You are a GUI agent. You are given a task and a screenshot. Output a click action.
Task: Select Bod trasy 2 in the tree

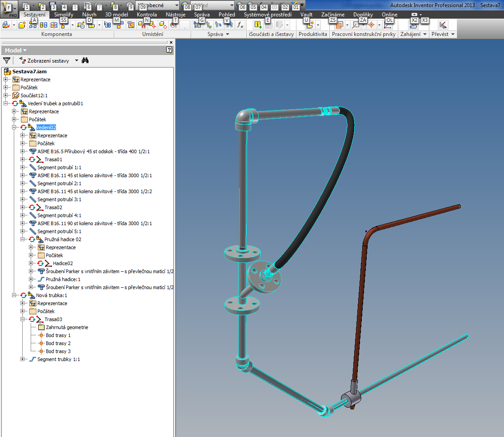58,343
